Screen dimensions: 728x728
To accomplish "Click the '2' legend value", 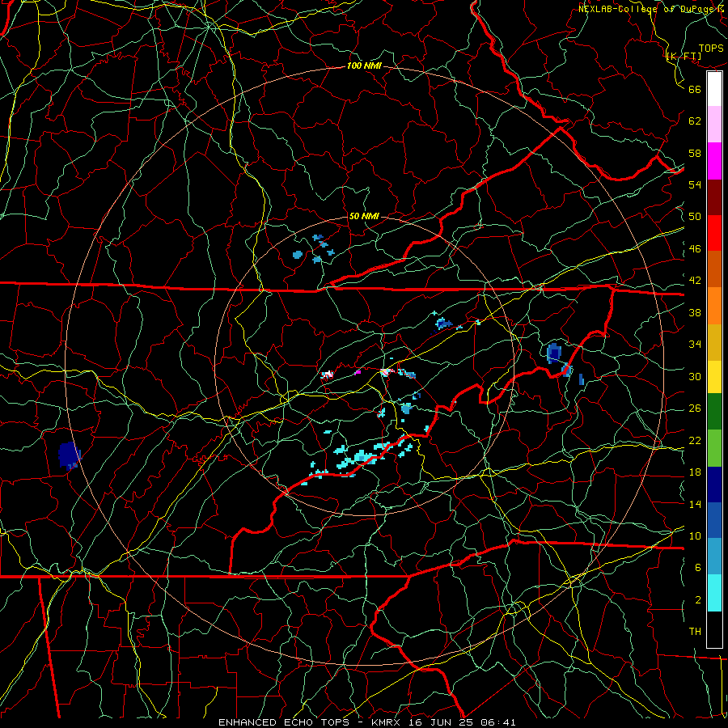I will point(698,600).
